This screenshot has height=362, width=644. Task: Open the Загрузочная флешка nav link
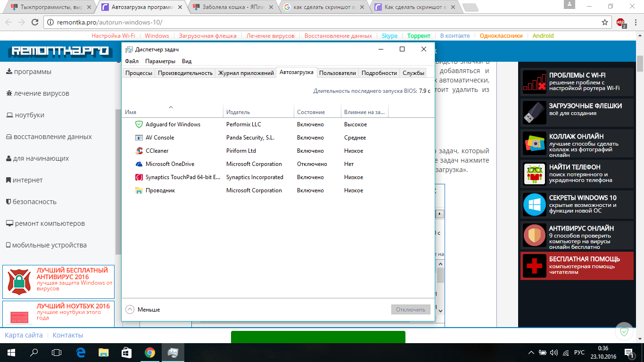207,36
